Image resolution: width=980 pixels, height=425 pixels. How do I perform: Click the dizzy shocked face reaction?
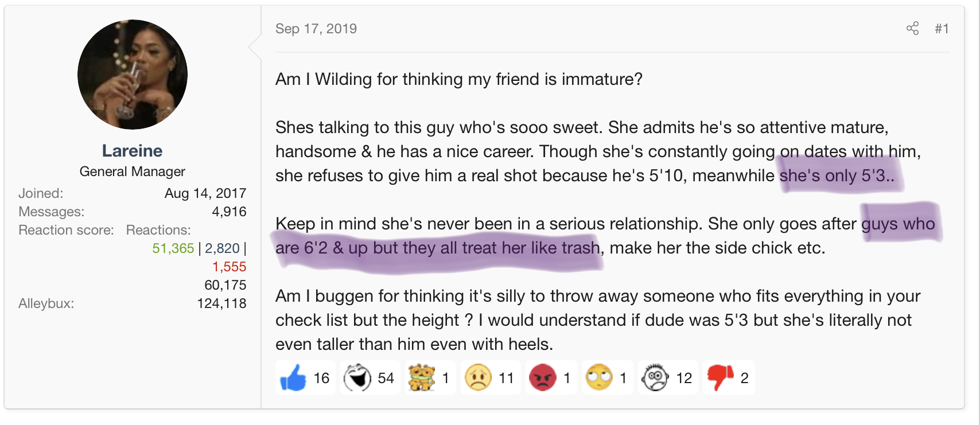[x=655, y=377]
